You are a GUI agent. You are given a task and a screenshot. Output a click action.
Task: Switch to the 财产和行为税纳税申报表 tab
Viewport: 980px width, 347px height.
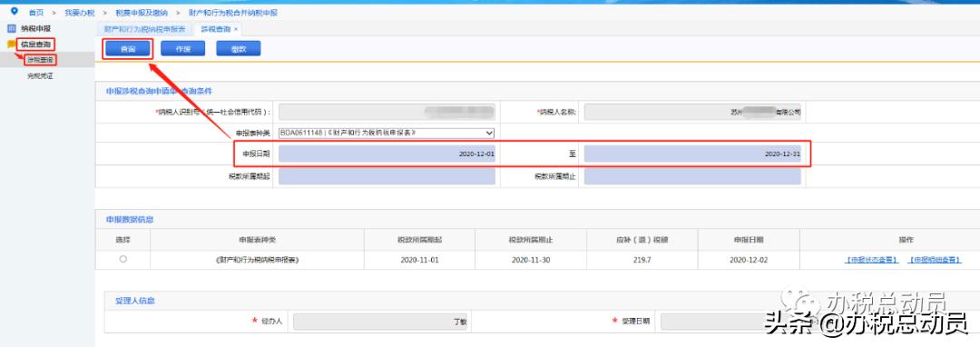(x=144, y=29)
